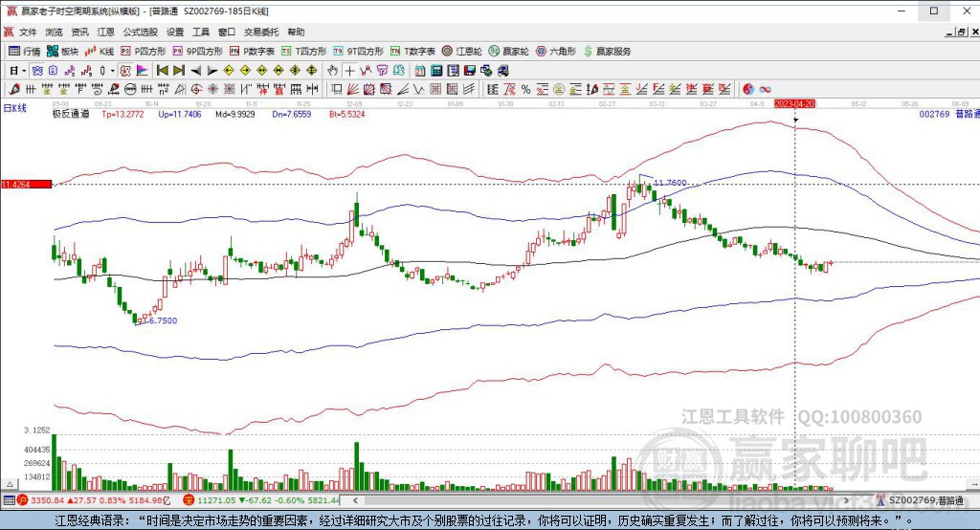Select the red fan lines tool
The image size is (980, 530).
[352, 89]
